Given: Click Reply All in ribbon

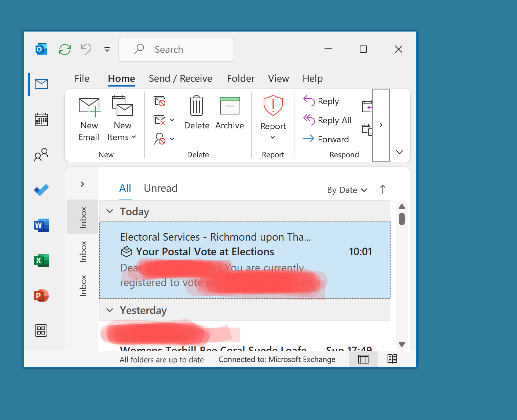Looking at the screenshot, I should [327, 120].
